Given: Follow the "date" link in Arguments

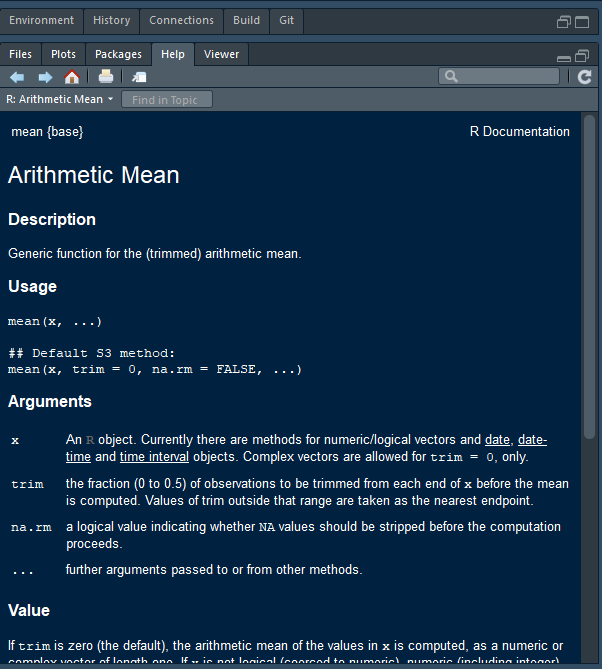Looking at the screenshot, I should (x=497, y=440).
